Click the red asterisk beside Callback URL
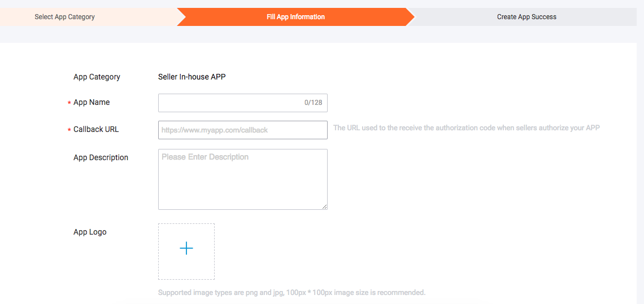 [x=69, y=130]
